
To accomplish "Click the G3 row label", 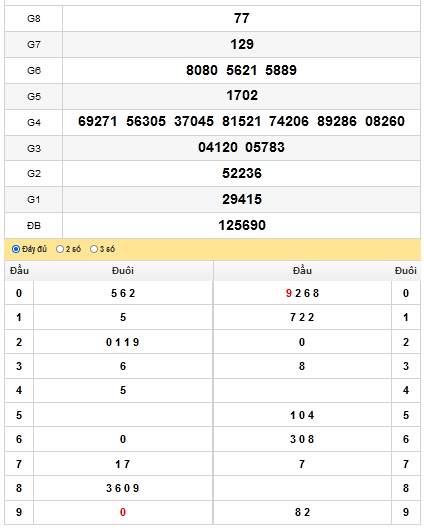I will pyautogui.click(x=34, y=148).
